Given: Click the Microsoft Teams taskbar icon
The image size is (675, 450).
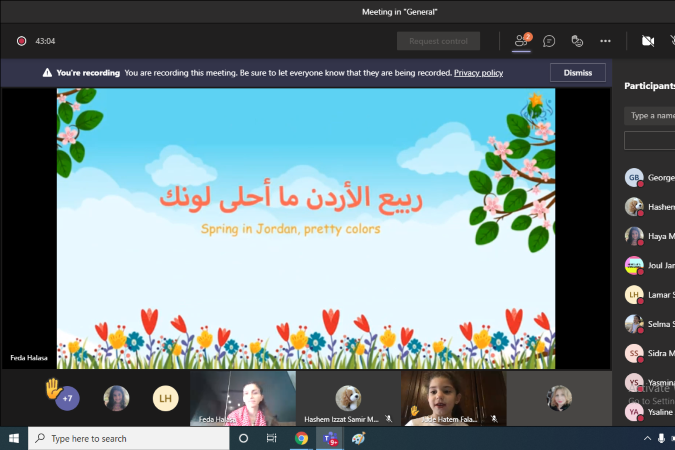Looking at the screenshot, I should point(329,438).
